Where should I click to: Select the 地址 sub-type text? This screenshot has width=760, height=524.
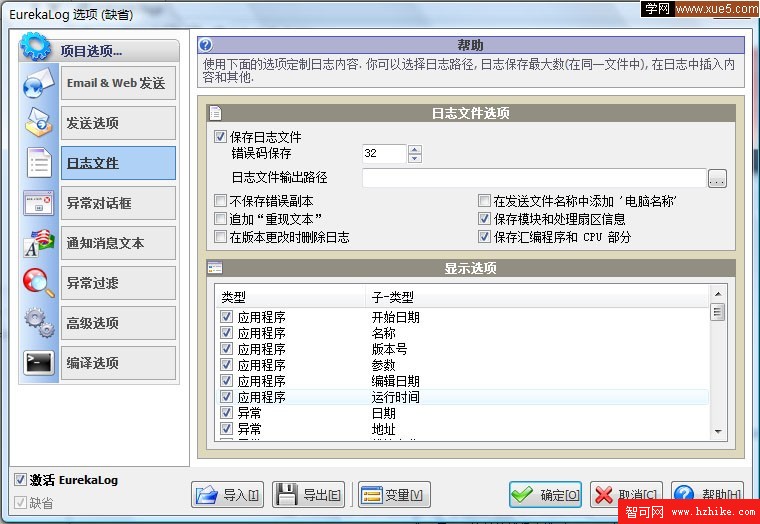pyautogui.click(x=383, y=429)
